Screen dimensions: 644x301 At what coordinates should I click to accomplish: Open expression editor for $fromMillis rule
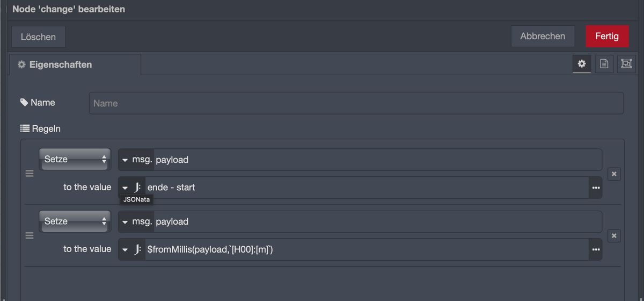coord(595,249)
